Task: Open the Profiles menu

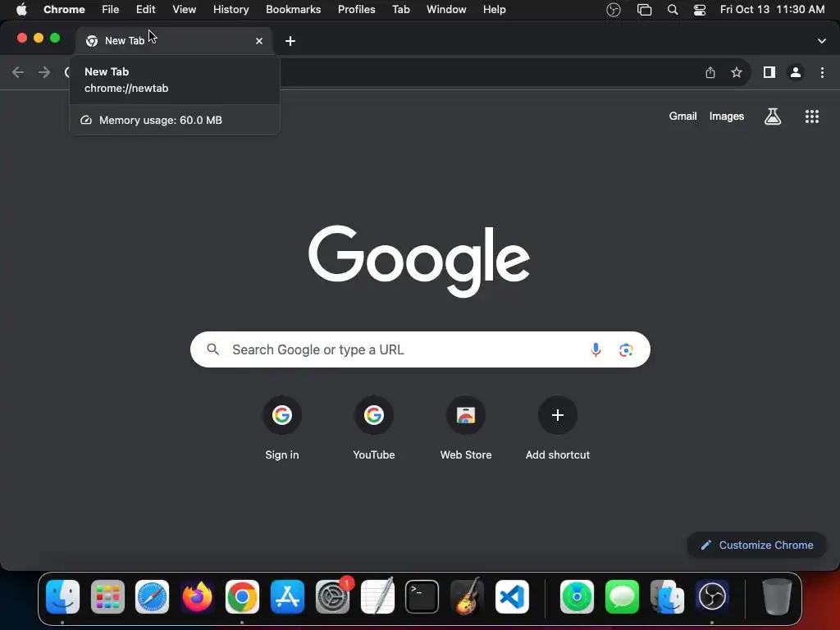Action: click(356, 10)
